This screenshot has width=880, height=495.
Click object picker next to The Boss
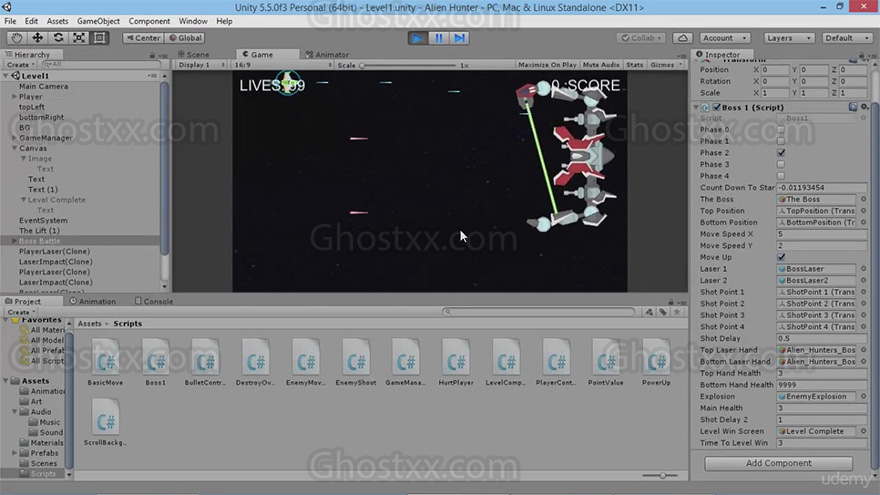point(863,199)
